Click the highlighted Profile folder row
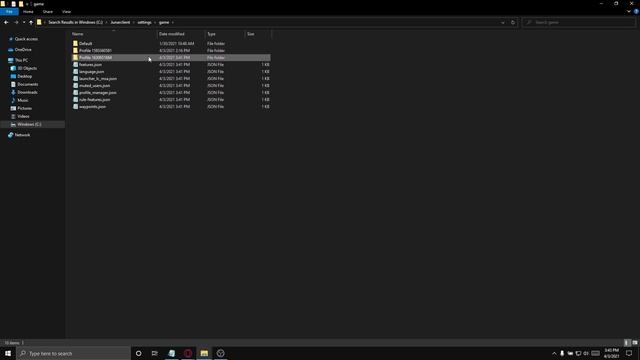The height and width of the screenshot is (360, 640). pyautogui.click(x=171, y=58)
